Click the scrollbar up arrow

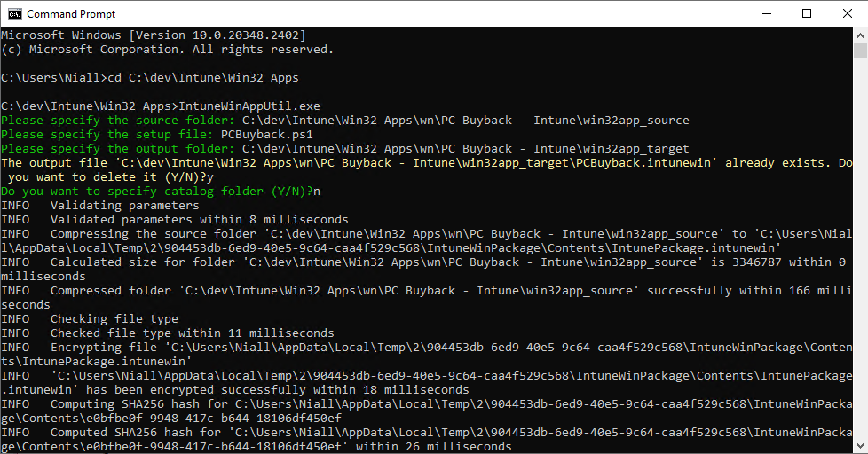coord(860,35)
